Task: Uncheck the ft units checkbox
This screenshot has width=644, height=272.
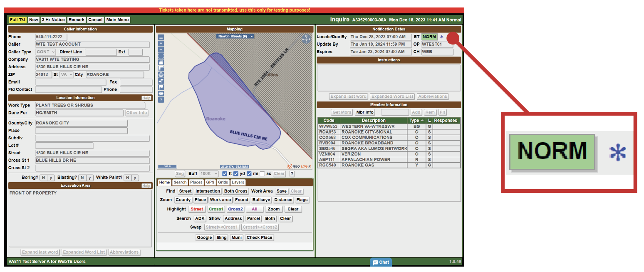Action: (225, 174)
